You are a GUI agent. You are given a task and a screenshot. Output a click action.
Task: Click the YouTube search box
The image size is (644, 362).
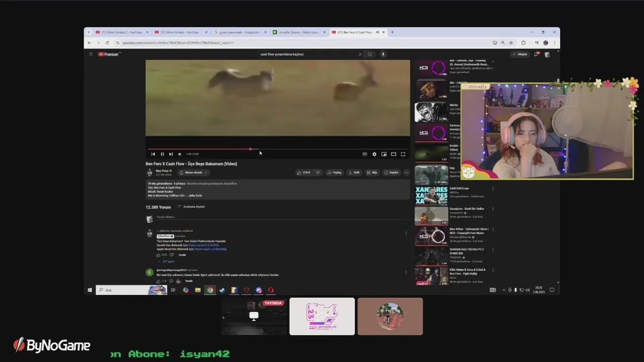[307, 54]
